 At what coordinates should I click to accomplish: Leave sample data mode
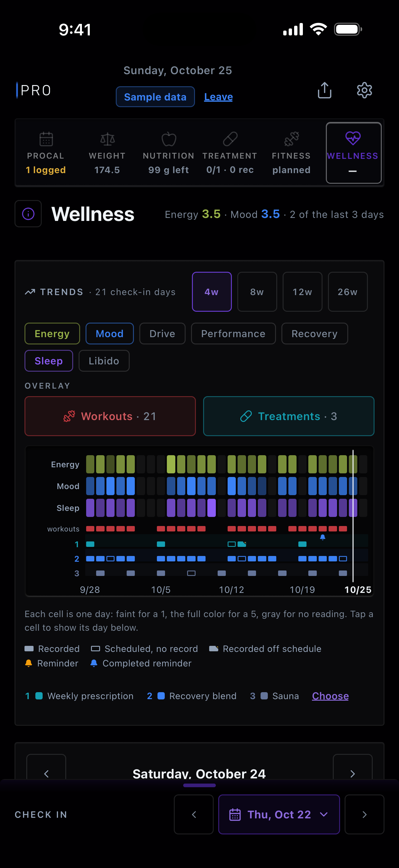coord(218,97)
